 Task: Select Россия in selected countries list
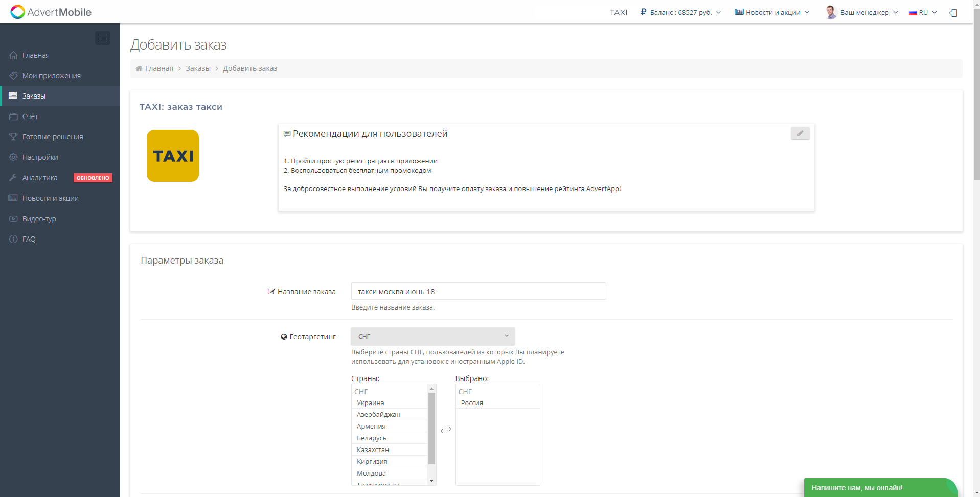pos(497,403)
